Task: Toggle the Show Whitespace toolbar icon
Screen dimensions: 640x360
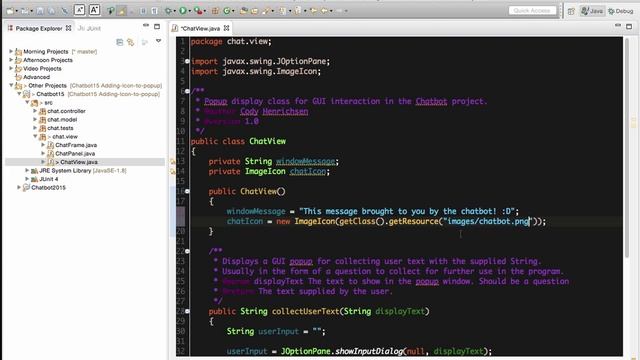Action: click(154, 11)
